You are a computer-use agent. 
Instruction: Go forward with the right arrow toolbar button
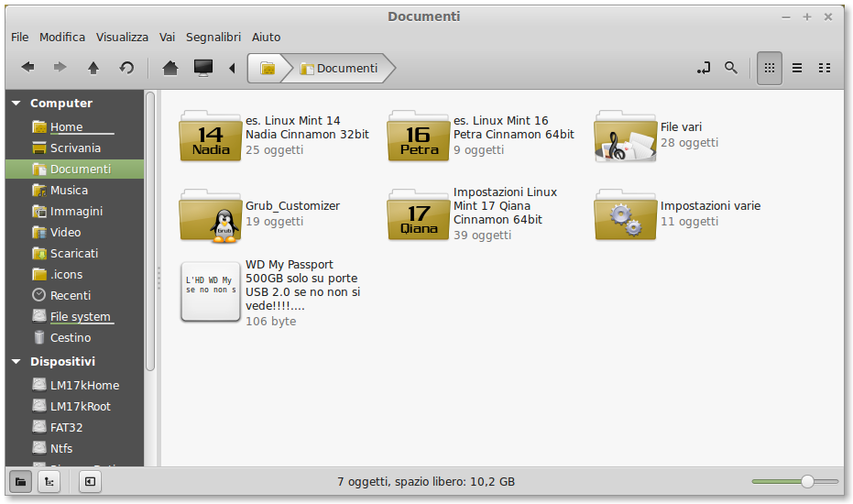60,68
